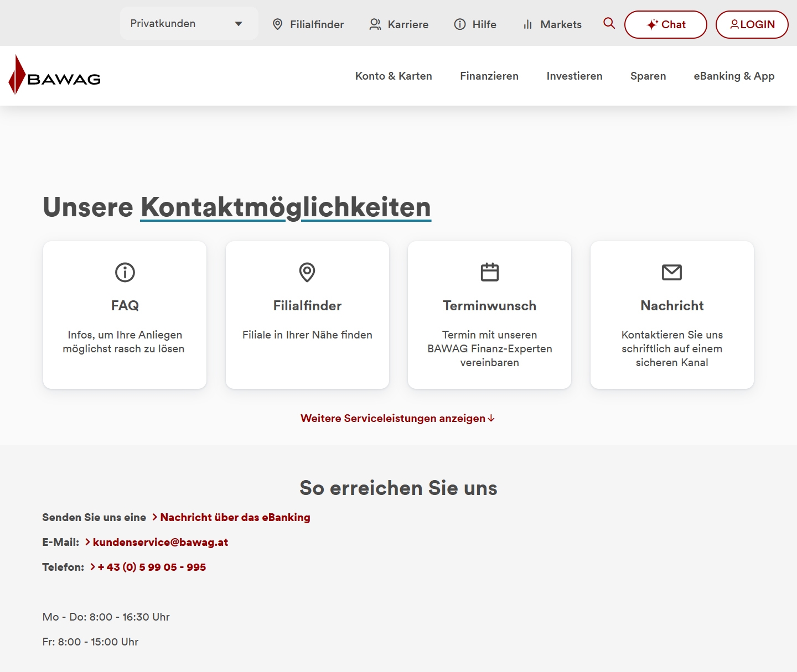Click the Filialfinder map pin icon in top bar
This screenshot has width=797, height=672.
click(278, 24)
